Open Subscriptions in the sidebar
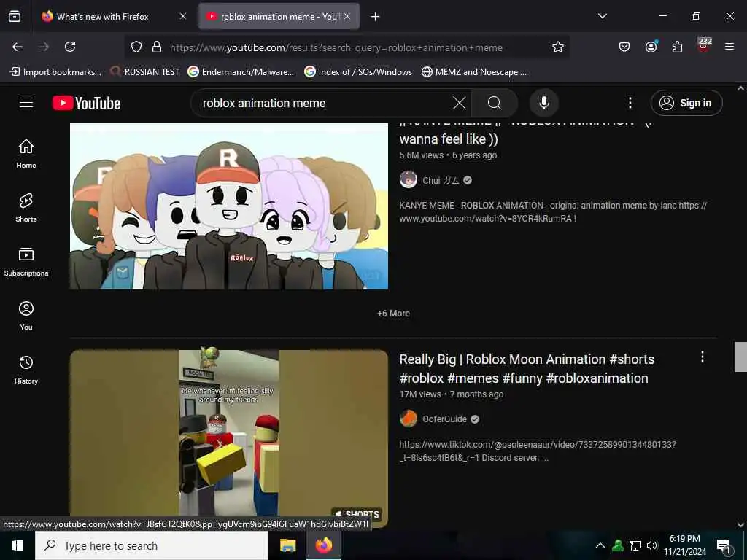The height and width of the screenshot is (560, 747). 26,262
